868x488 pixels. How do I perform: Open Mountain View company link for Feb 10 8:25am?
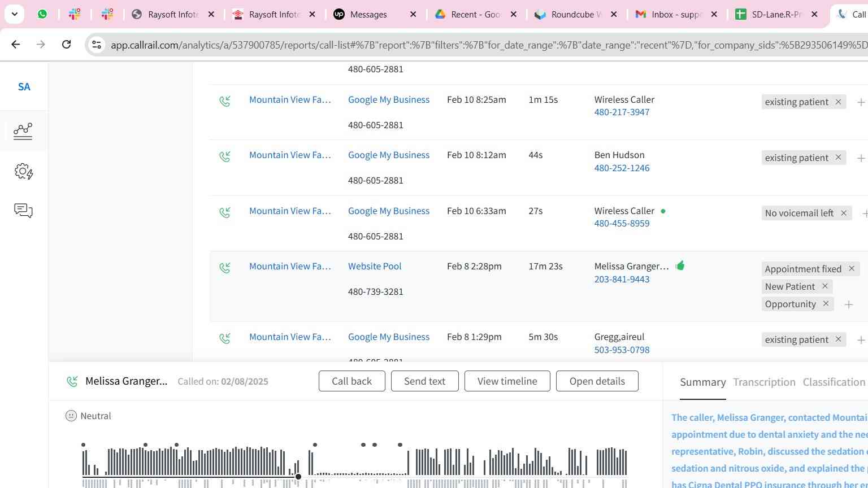(290, 99)
